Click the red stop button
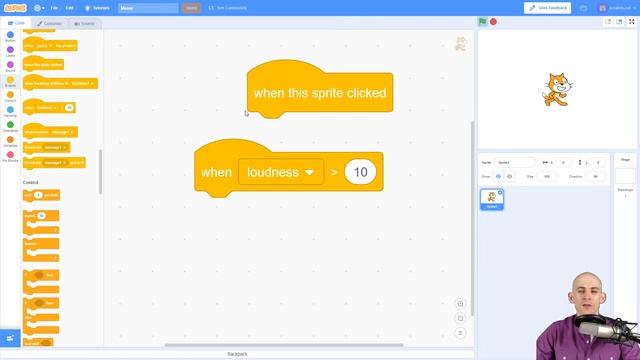Image resolution: width=640 pixels, height=360 pixels. [x=493, y=22]
